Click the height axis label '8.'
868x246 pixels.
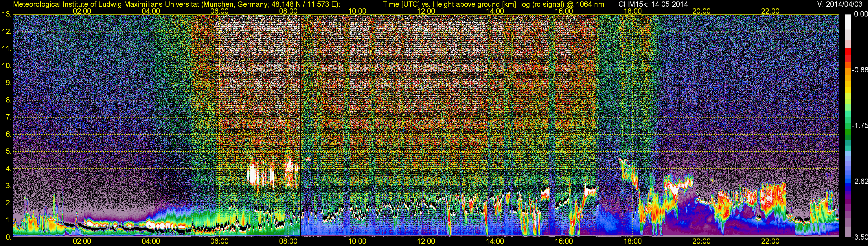point(8,100)
